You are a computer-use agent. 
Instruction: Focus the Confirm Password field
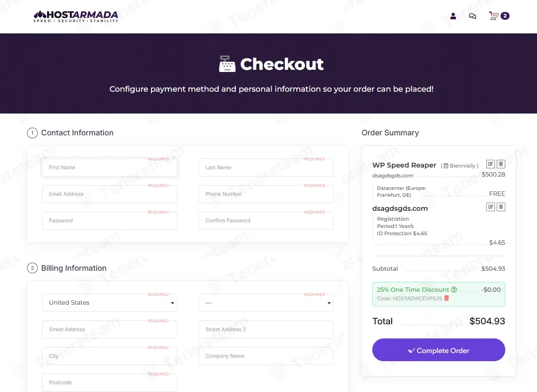(266, 221)
